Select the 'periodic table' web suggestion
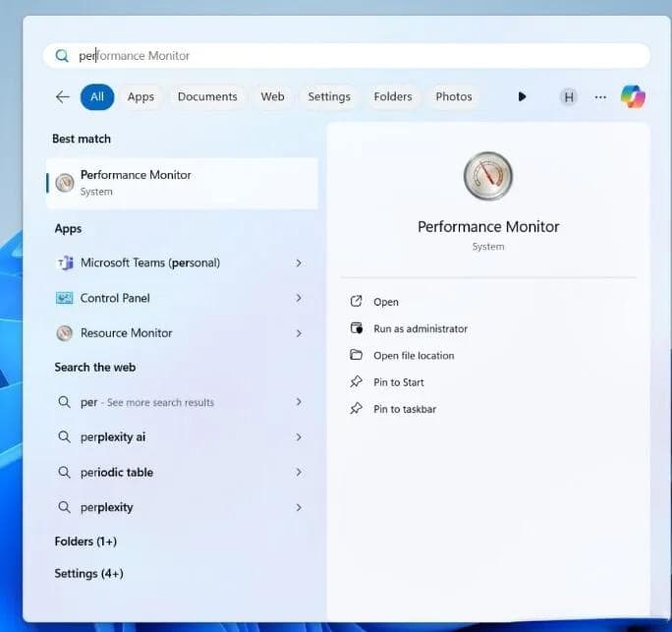672x632 pixels. coord(117,472)
